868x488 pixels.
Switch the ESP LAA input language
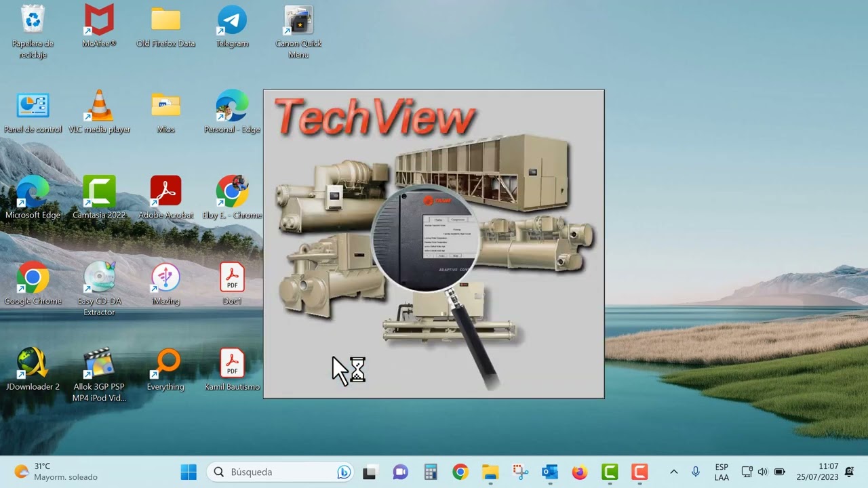click(722, 472)
